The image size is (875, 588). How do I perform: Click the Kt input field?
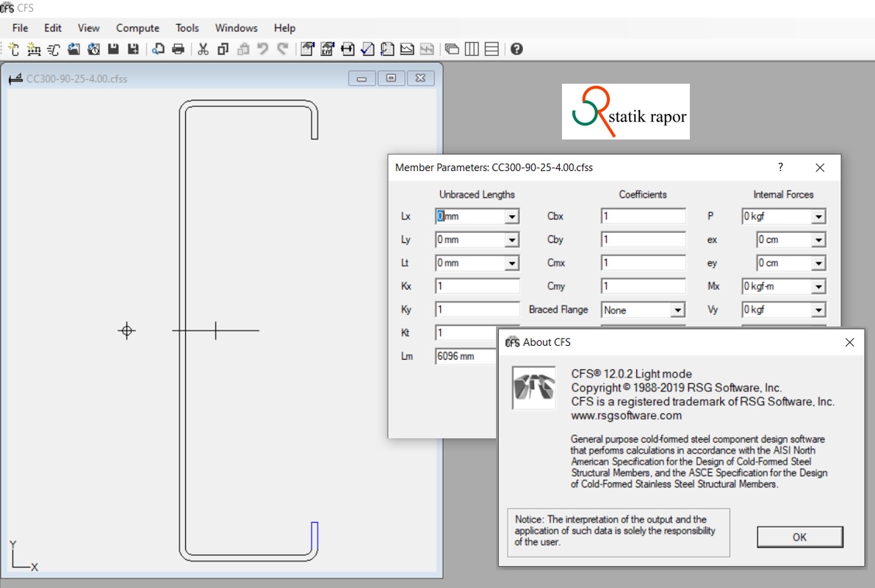tap(466, 333)
